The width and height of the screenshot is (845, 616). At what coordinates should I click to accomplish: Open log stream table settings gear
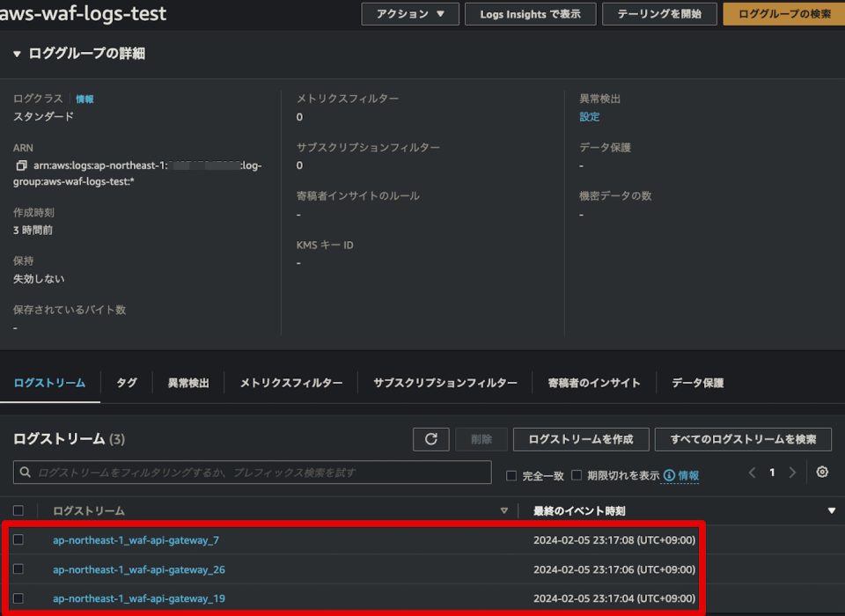(x=822, y=472)
